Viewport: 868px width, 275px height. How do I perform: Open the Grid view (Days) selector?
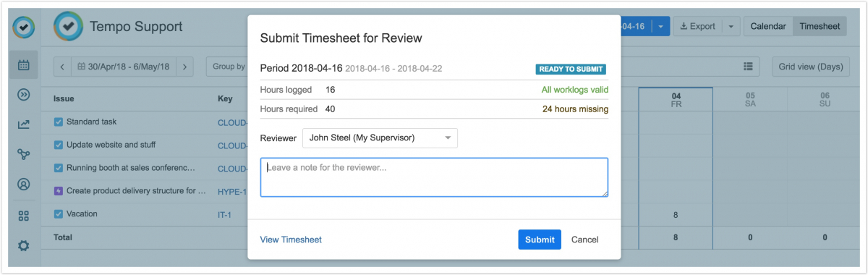pos(810,67)
